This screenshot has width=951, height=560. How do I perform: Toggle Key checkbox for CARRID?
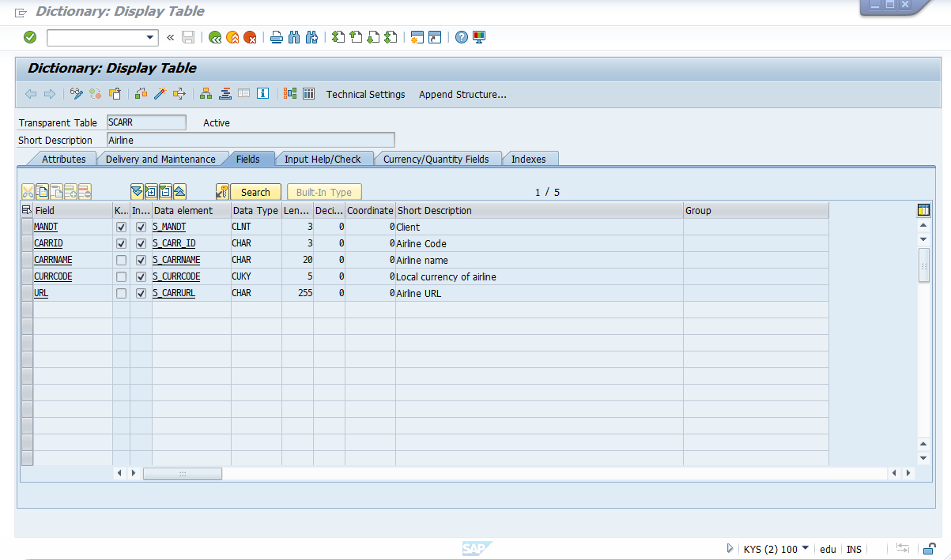[x=121, y=243]
